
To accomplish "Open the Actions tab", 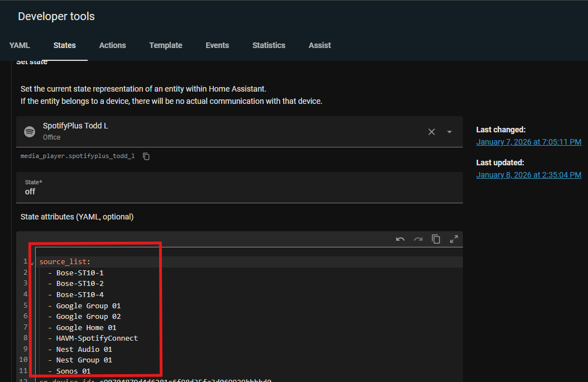I will point(112,45).
